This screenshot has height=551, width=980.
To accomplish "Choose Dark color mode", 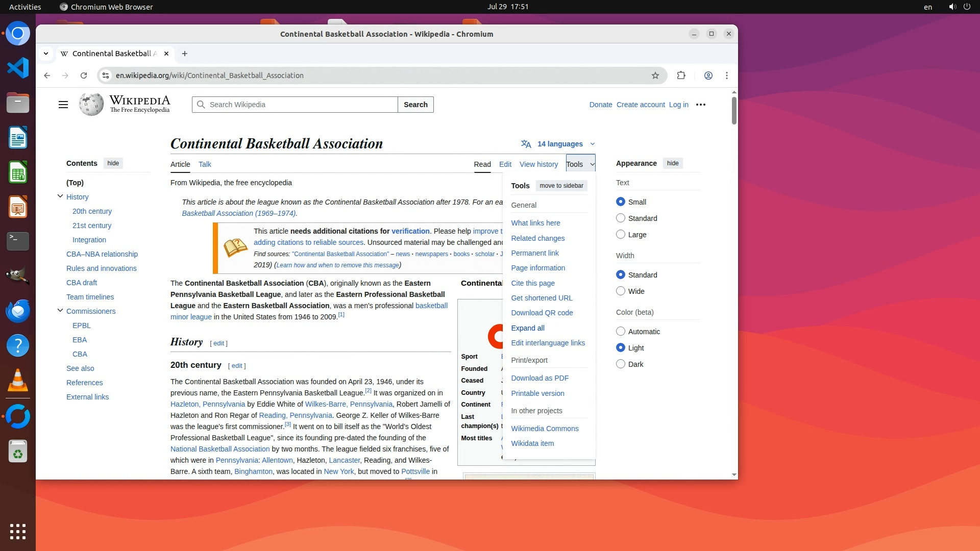I will (x=621, y=364).
